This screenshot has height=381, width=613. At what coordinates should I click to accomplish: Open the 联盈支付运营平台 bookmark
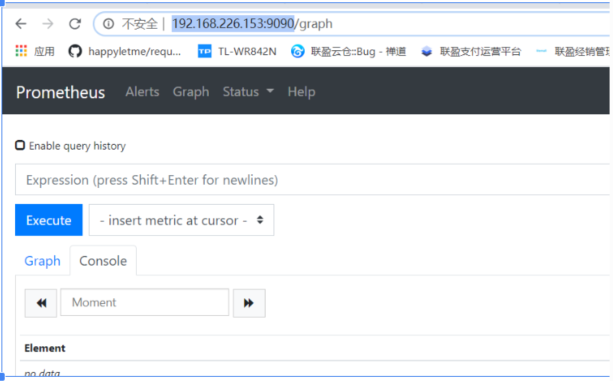(x=471, y=51)
